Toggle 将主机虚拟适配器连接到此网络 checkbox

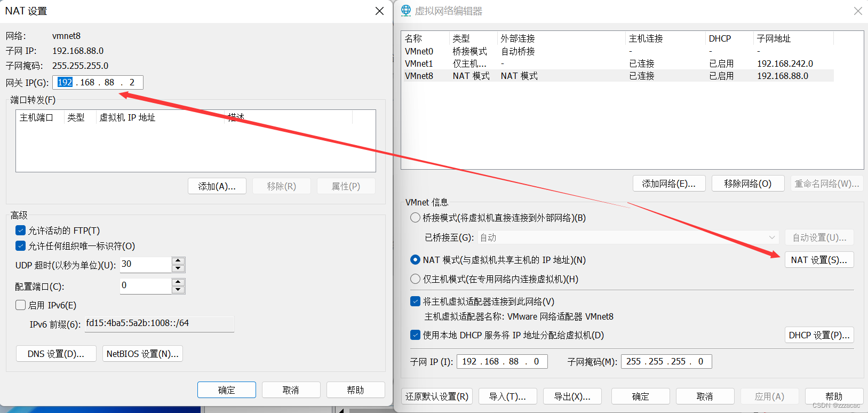point(415,301)
